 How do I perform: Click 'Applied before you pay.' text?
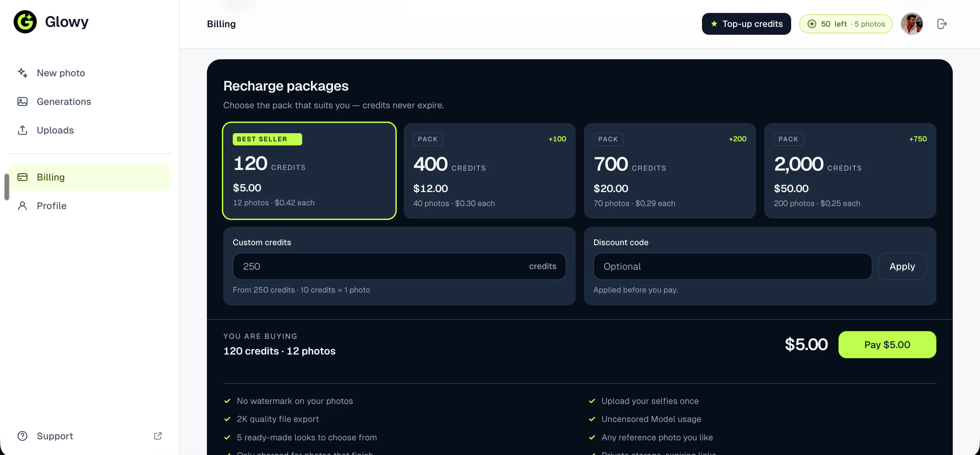pos(635,290)
